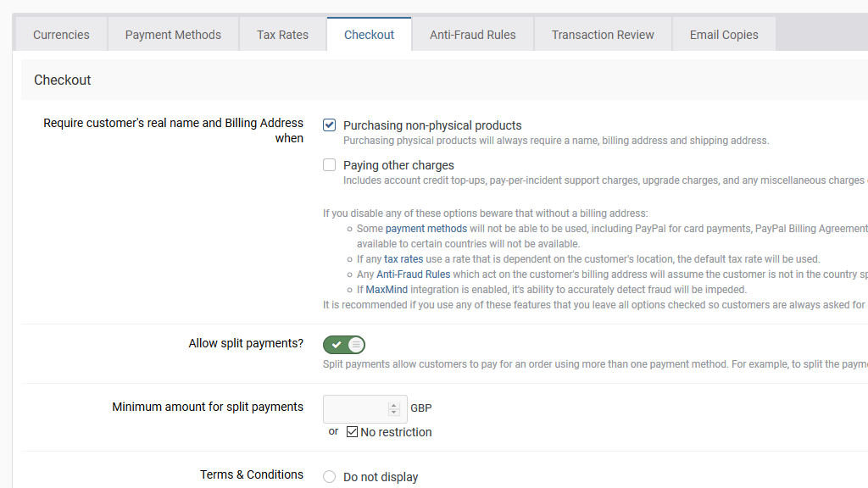Screen dimensions: 868x488
Task: Click the minimum split payment amount field
Action: click(x=356, y=409)
